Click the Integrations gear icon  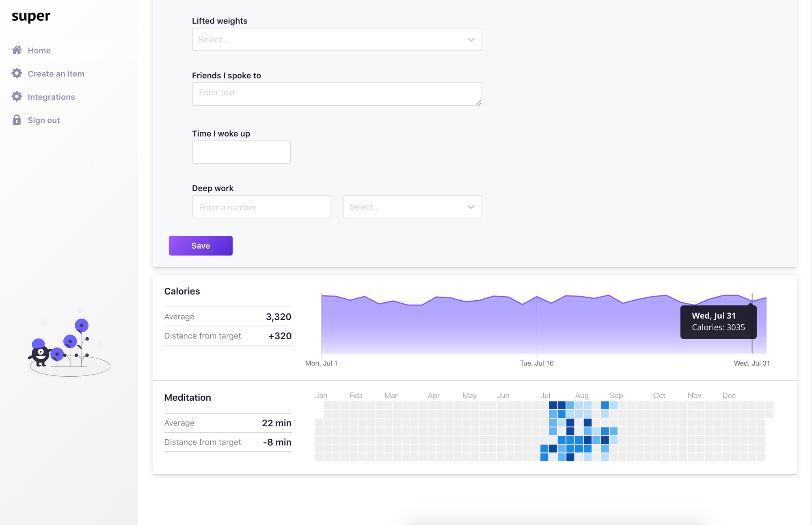pos(16,97)
